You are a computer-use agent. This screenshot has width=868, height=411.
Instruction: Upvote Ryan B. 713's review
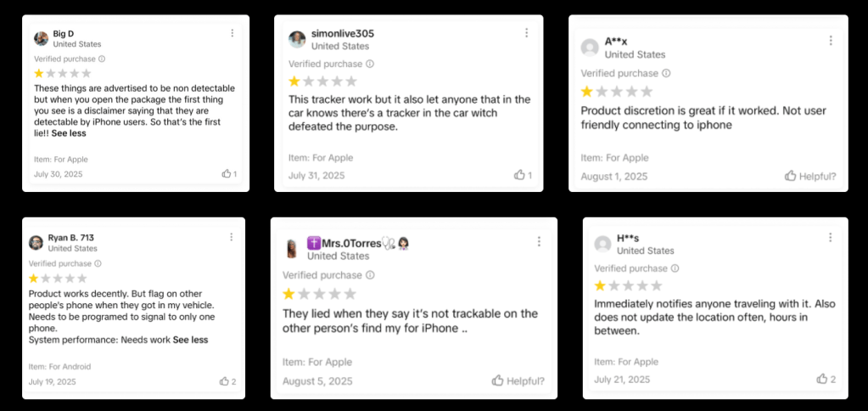coord(224,381)
